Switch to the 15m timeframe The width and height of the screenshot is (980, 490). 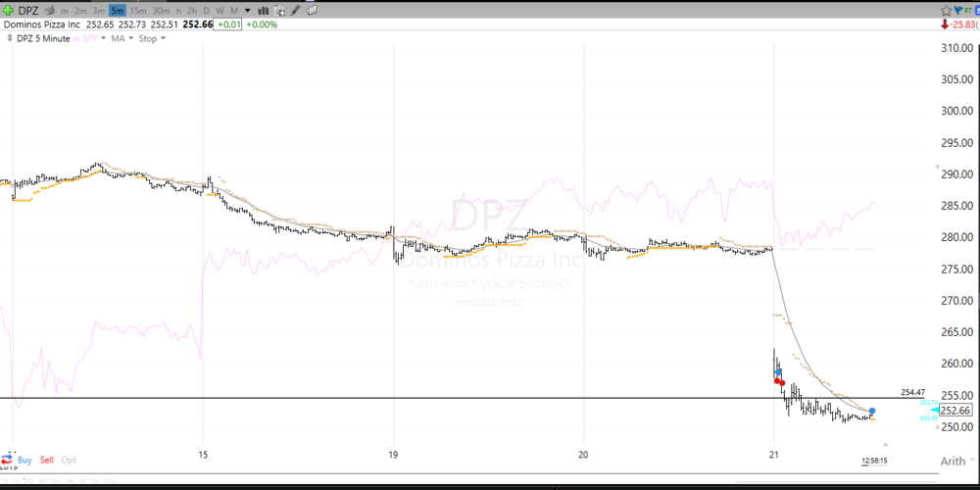[x=137, y=11]
